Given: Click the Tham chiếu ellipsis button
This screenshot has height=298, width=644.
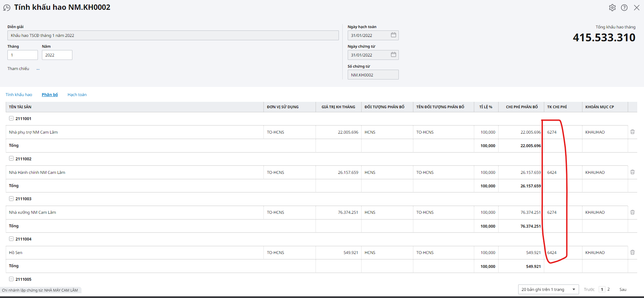Looking at the screenshot, I should click(x=38, y=69).
